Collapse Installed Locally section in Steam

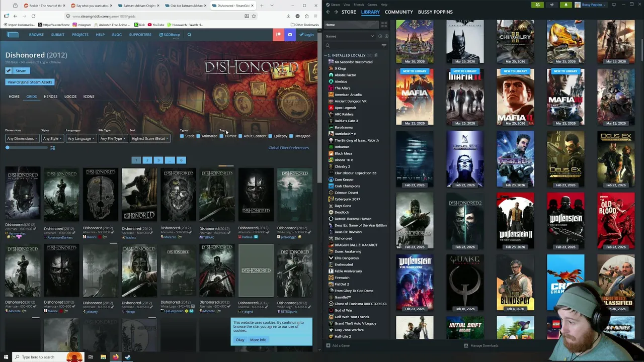coord(327,55)
